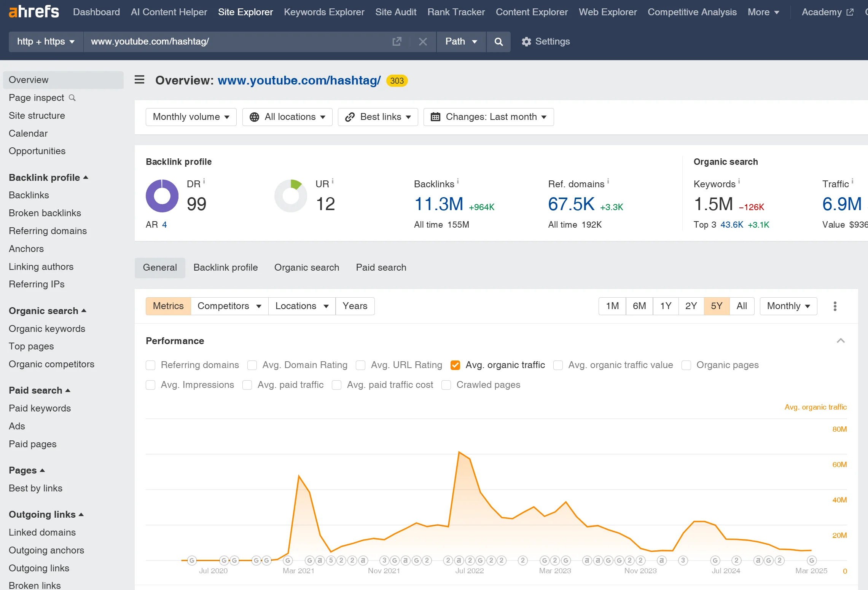Open the Monthly volume dropdown
This screenshot has width=868, height=590.
pyautogui.click(x=191, y=117)
